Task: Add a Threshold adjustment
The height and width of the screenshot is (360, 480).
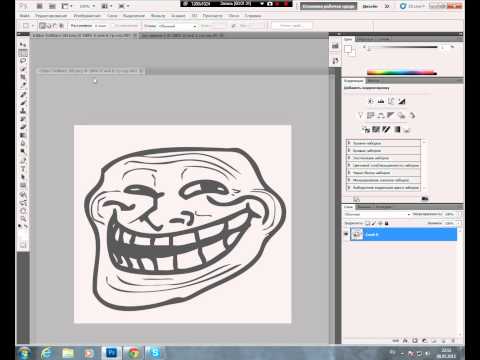Action: pyautogui.click(x=386, y=129)
